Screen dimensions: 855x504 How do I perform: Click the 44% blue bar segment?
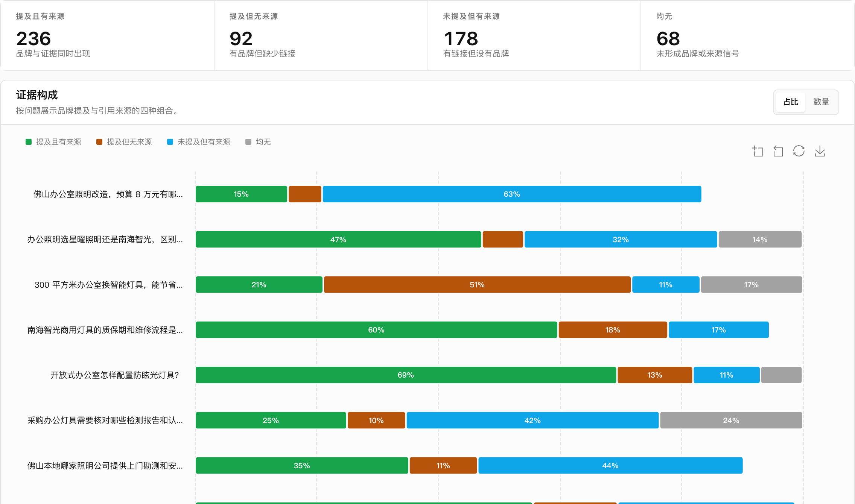610,466
